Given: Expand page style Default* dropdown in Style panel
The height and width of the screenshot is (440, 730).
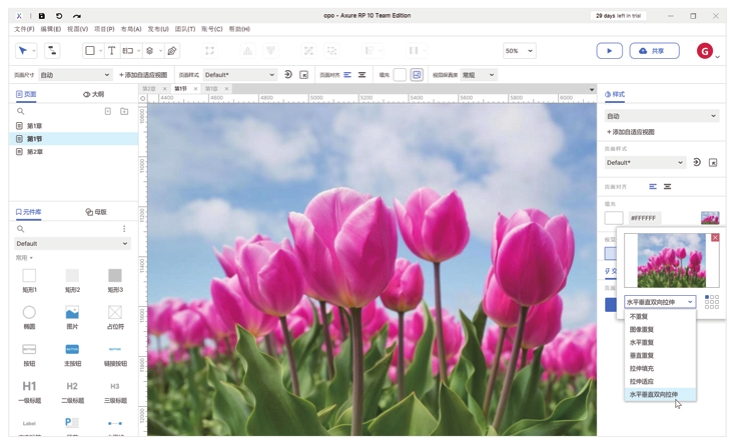Looking at the screenshot, I should click(x=645, y=162).
